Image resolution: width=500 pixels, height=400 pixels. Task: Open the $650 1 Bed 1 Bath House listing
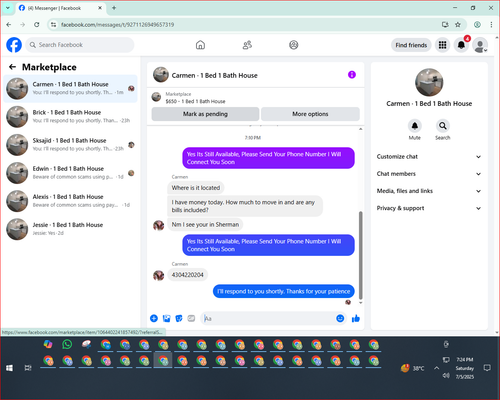(195, 101)
